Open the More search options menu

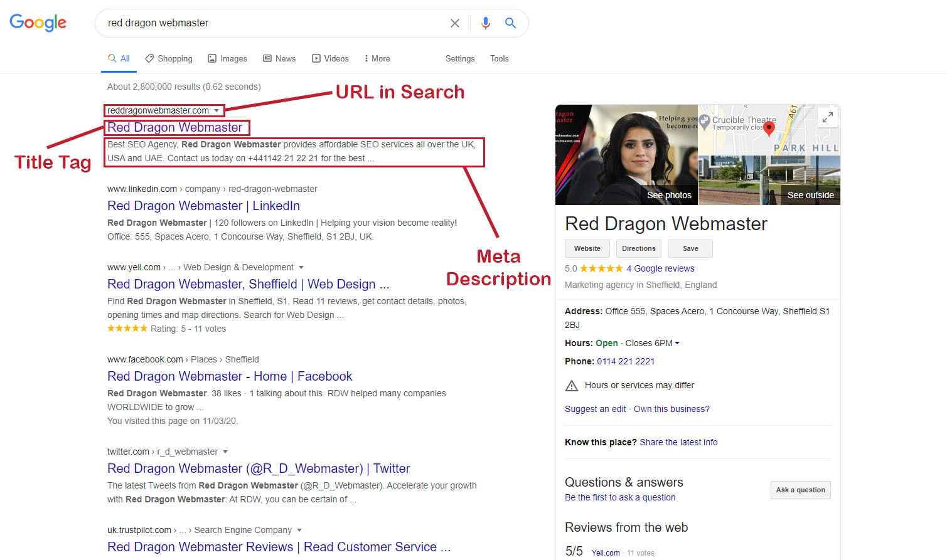pyautogui.click(x=377, y=58)
